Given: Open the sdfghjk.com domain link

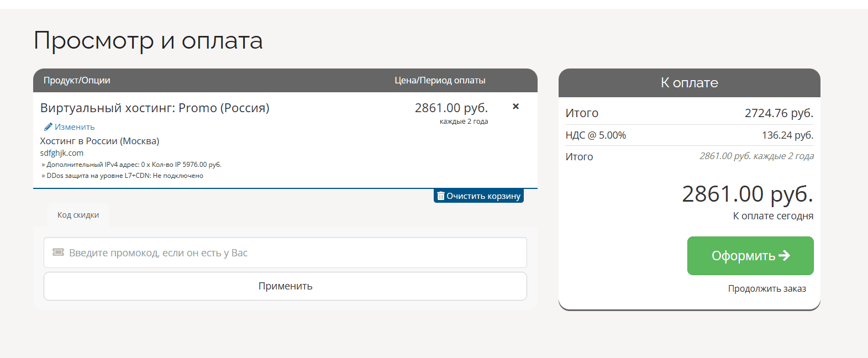Looking at the screenshot, I should [62, 153].
